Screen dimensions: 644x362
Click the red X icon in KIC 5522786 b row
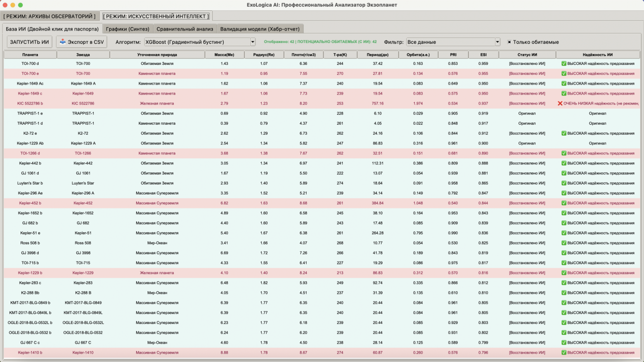pos(560,104)
